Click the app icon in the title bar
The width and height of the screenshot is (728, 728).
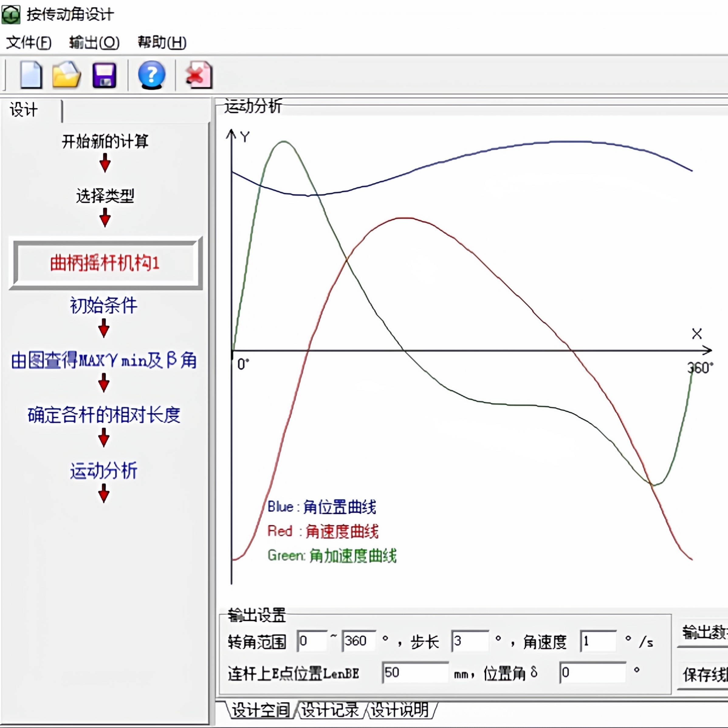pos(11,15)
